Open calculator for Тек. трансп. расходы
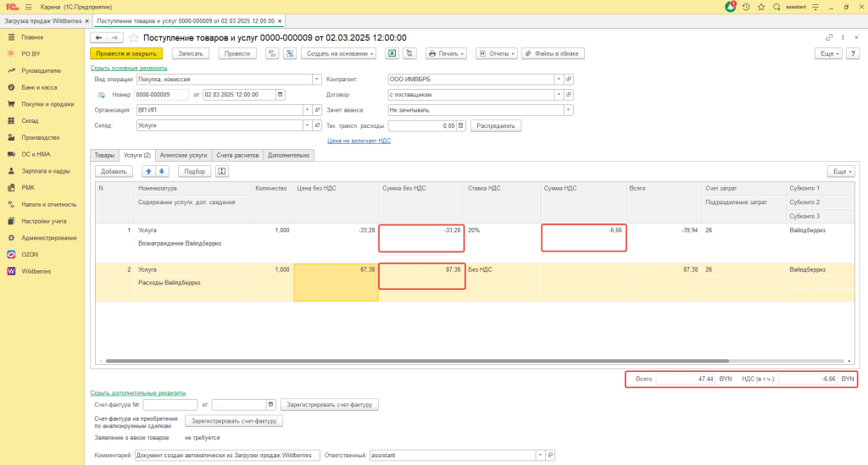The height and width of the screenshot is (465, 868). point(460,125)
